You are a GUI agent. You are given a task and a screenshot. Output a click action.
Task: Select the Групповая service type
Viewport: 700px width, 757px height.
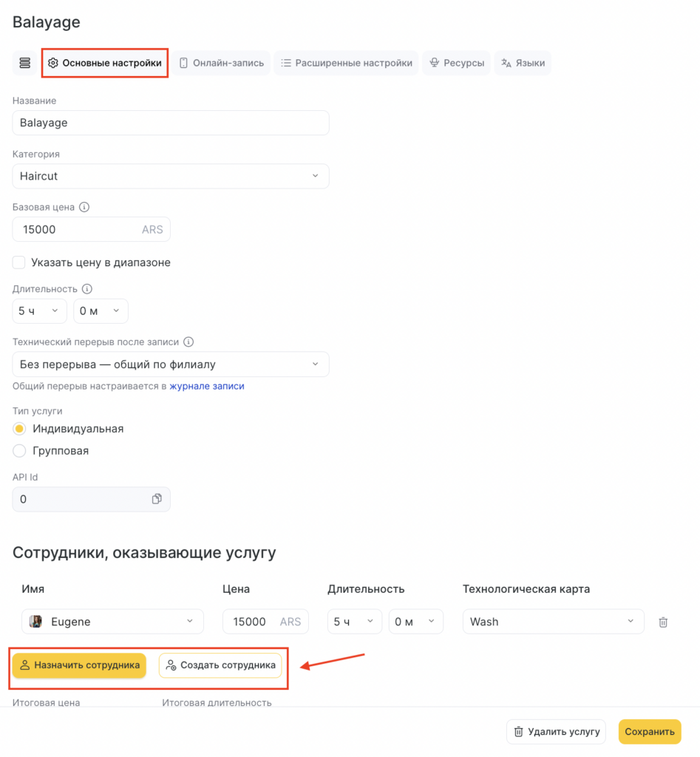point(20,451)
